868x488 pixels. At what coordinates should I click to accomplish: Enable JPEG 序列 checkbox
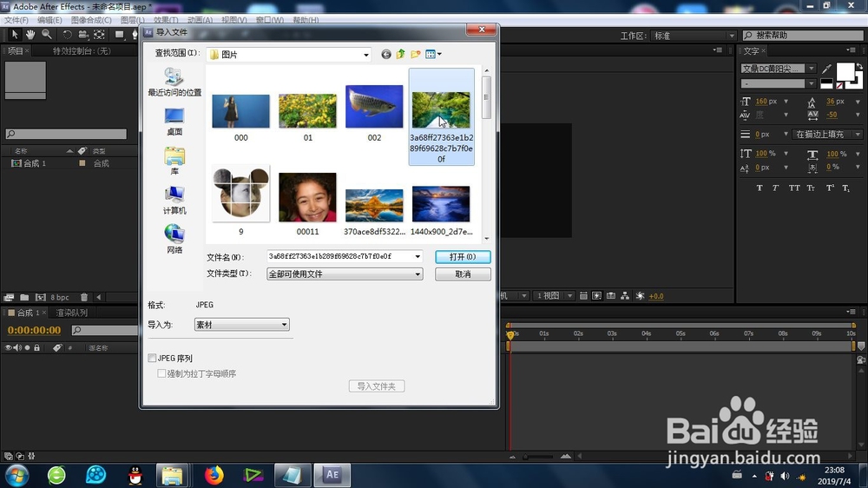click(x=152, y=359)
